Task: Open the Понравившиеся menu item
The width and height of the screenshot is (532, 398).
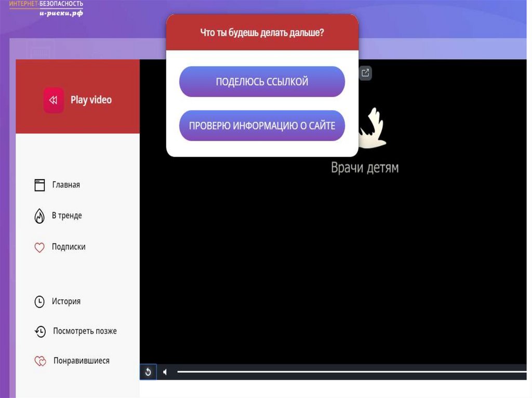Action: tap(82, 361)
